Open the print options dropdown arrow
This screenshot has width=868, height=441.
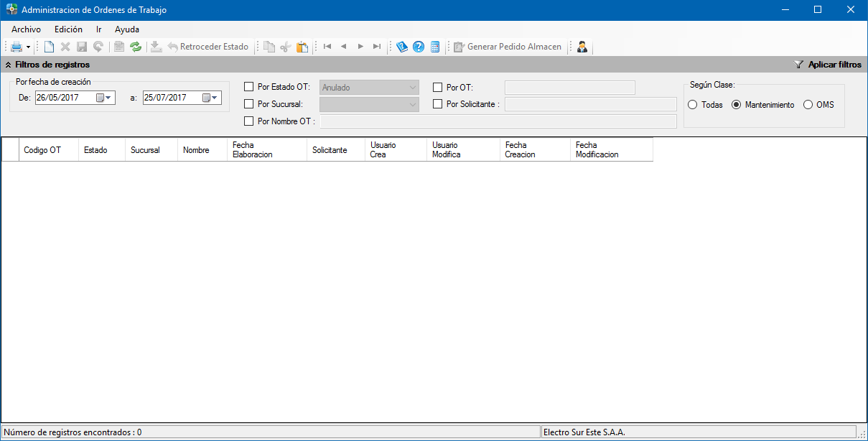coord(28,47)
